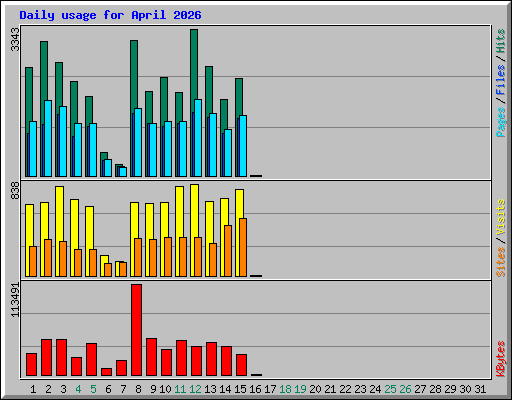
Task: Click the red KBytes bar for day 6
Action: tap(106, 372)
